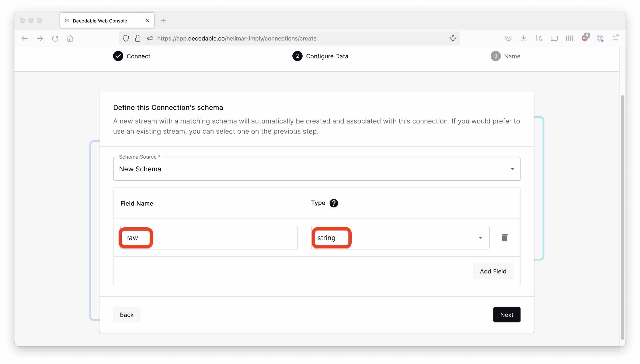
Task: Click the Back button
Action: (x=126, y=315)
